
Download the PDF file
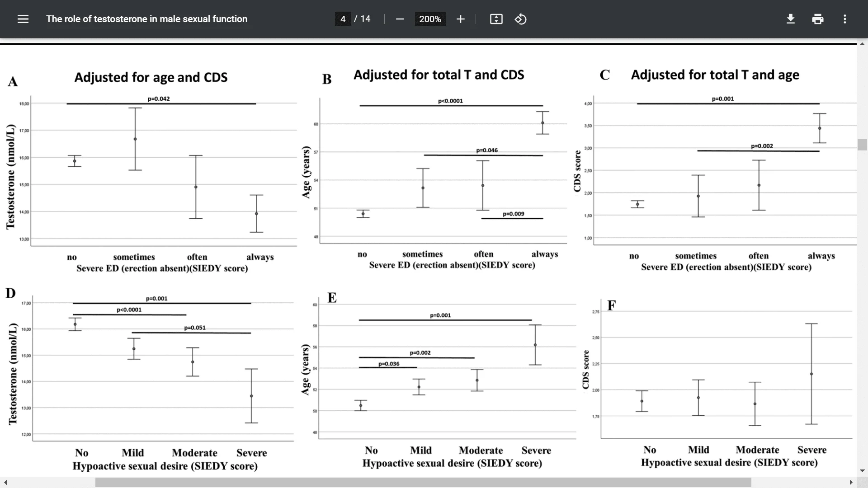[x=790, y=19]
